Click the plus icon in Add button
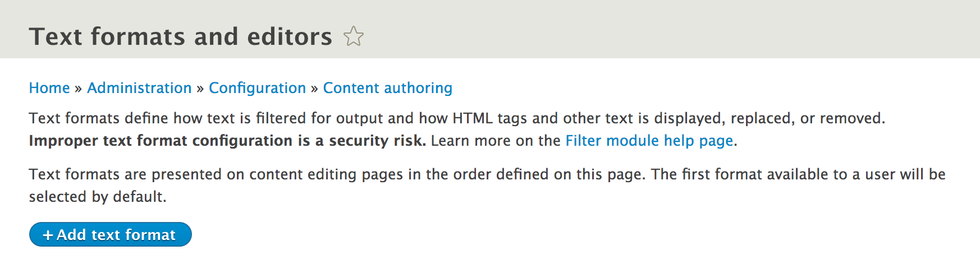 tap(48, 235)
